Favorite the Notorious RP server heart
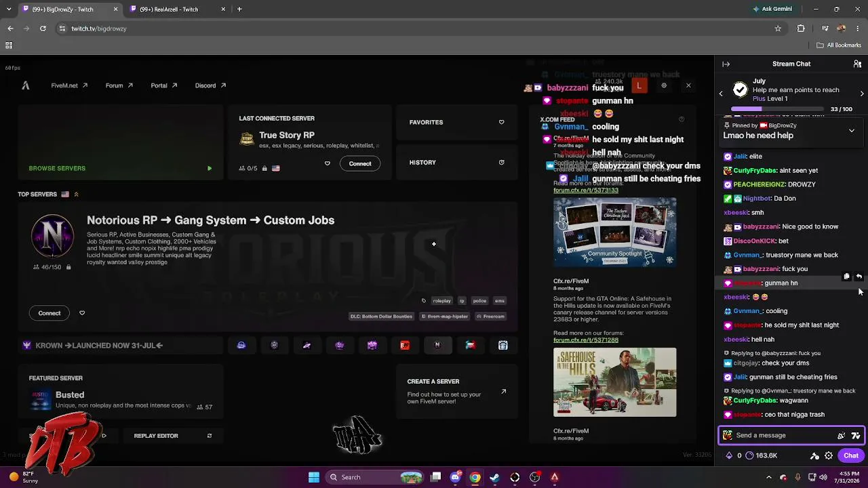The height and width of the screenshot is (488, 868). pos(82,313)
